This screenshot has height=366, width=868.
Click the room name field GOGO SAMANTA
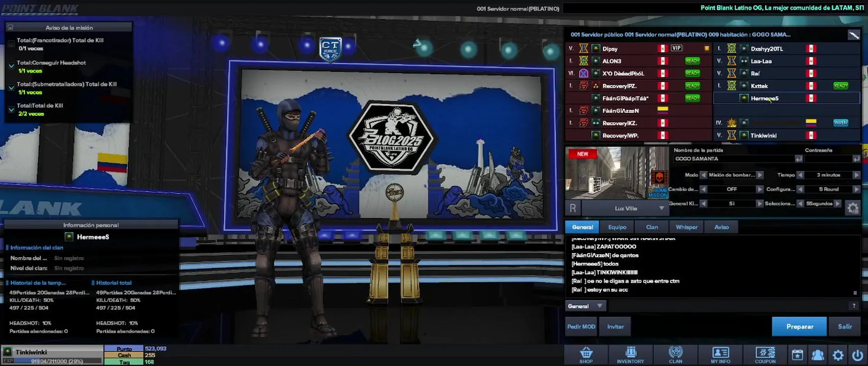click(x=734, y=159)
